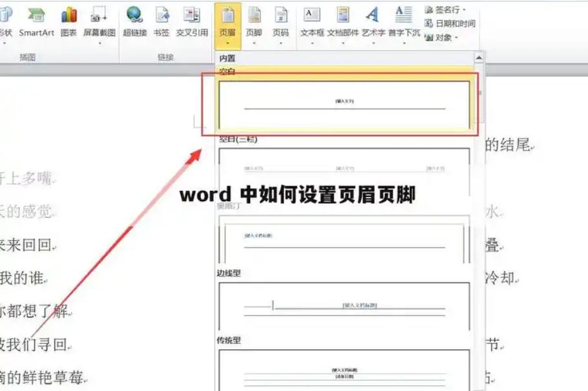
Task: Insert a SmartArt graphic
Action: 36,23
